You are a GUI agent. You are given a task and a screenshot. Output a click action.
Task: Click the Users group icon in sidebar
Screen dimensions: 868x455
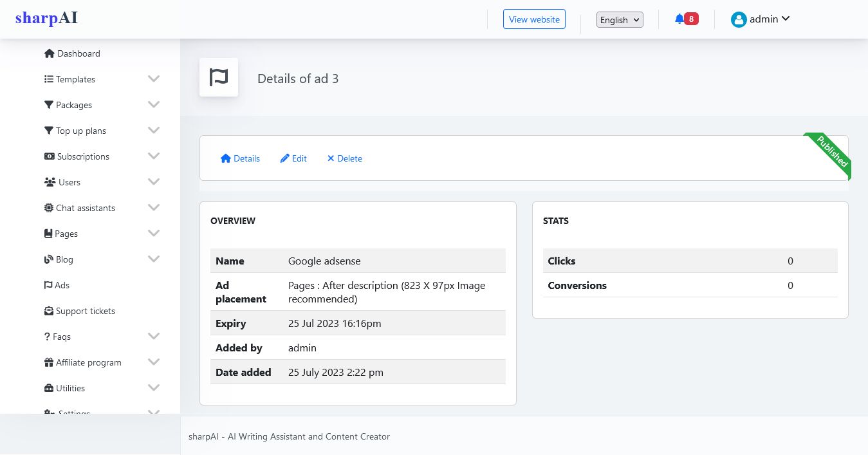pyautogui.click(x=50, y=182)
